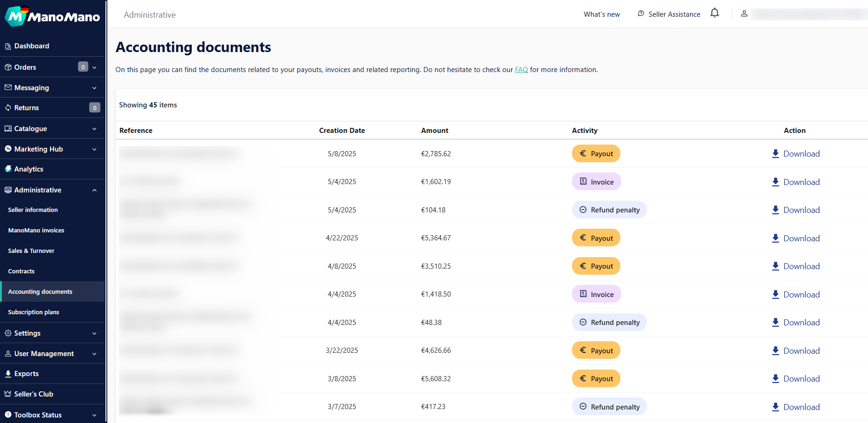Click the Exports download icon in sidebar
This screenshot has width=868, height=423.
pos(8,374)
